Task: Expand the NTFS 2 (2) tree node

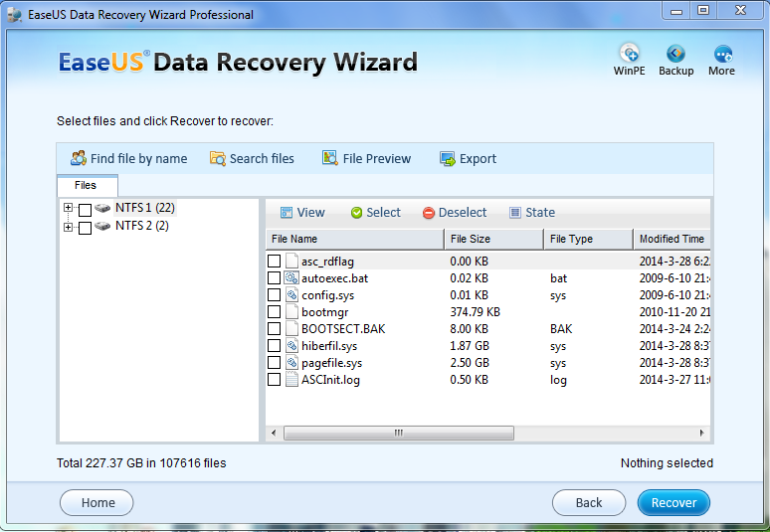Action: pyautogui.click(x=68, y=227)
